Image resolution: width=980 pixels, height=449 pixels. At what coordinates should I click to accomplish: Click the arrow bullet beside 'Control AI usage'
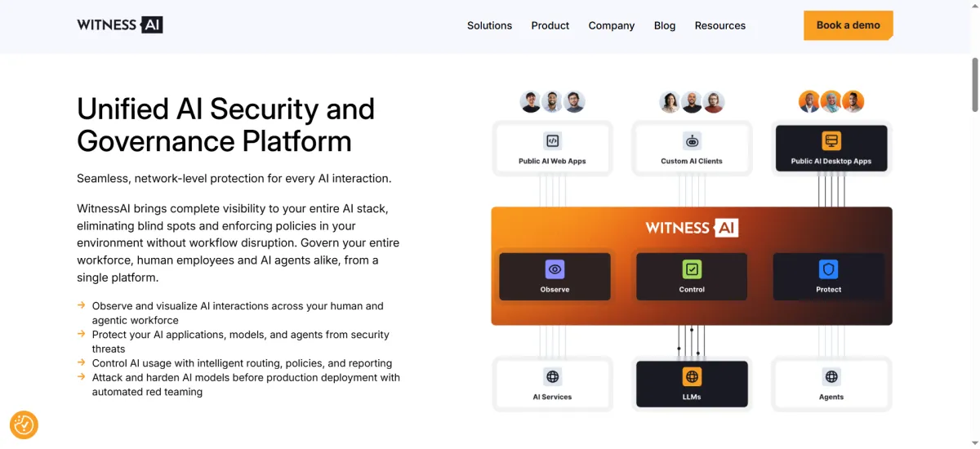81,362
